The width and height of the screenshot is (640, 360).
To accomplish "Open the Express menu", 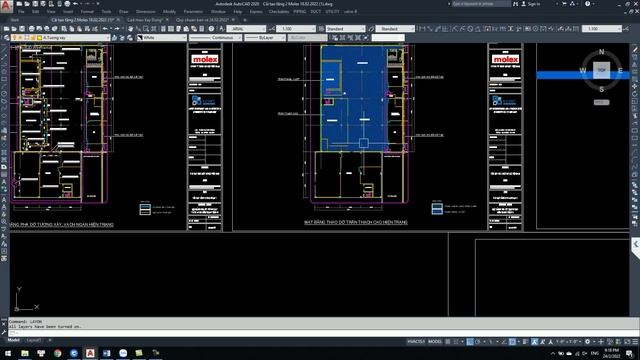I will click(x=256, y=12).
